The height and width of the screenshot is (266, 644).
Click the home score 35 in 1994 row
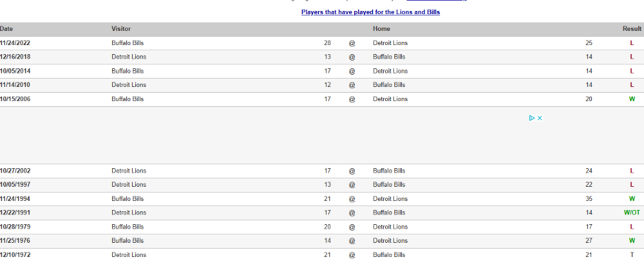[589, 198]
